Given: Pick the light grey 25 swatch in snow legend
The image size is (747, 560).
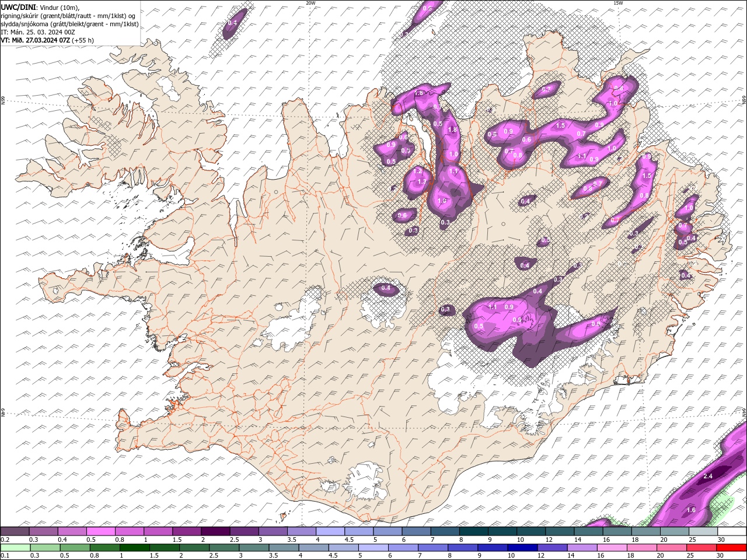Looking at the screenshot, I should click(703, 531).
